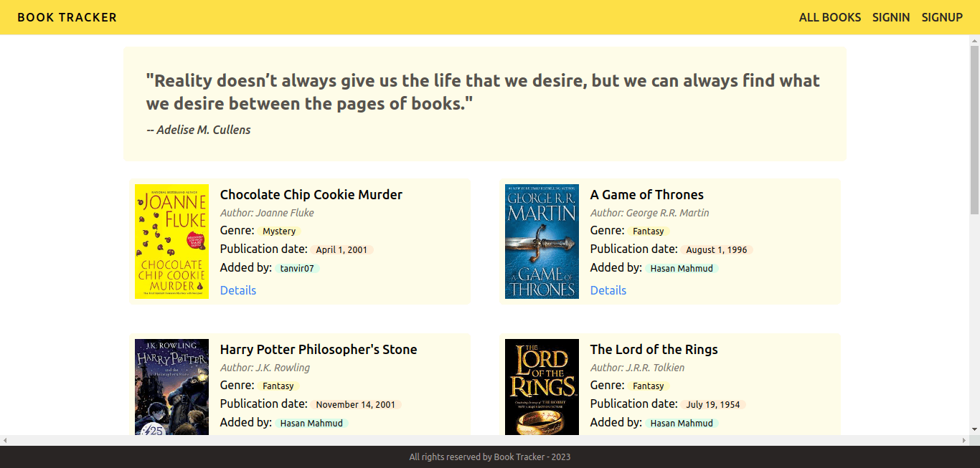Viewport: 980px width, 468px height.
Task: Click the July 19, 1954 date badge
Action: 713,404
